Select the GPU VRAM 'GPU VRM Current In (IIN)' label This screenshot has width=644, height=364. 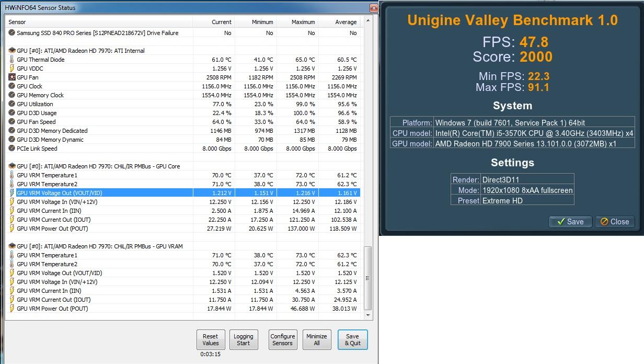[49, 291]
